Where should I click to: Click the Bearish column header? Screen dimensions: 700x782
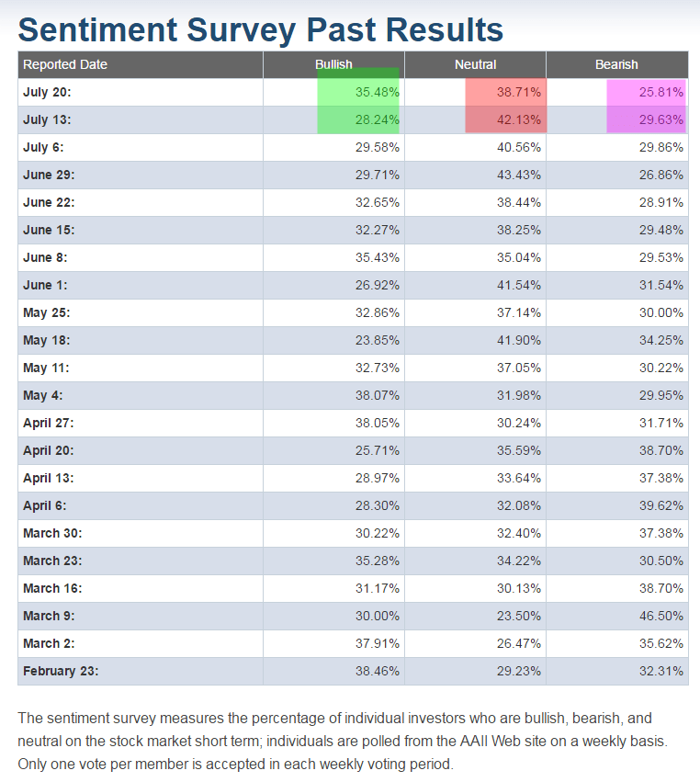pos(616,64)
